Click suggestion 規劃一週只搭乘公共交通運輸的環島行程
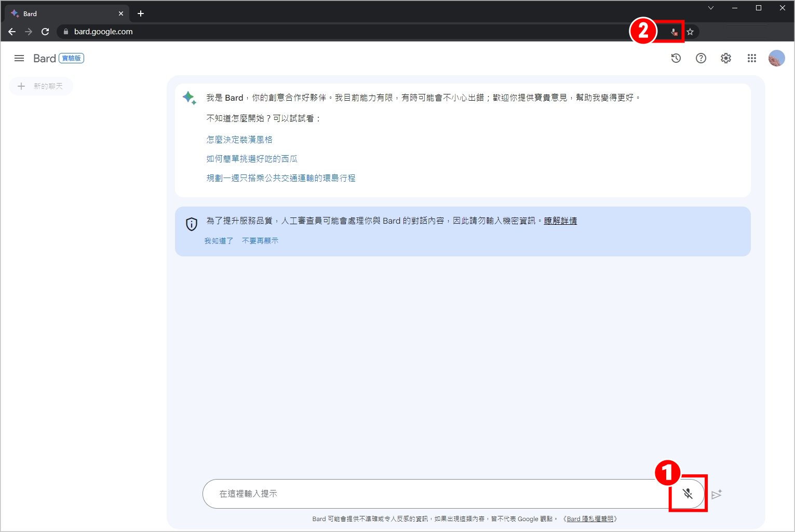Screen dimensions: 795x532 pos(281,178)
